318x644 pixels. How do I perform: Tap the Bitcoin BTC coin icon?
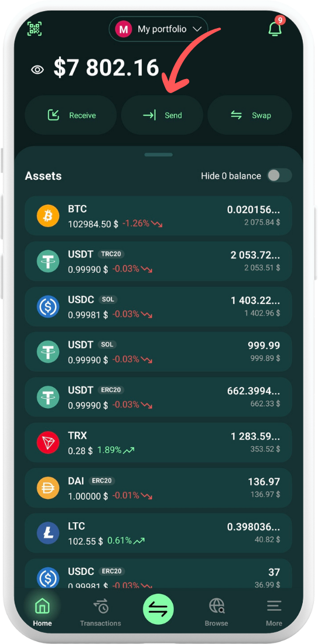pos(48,215)
